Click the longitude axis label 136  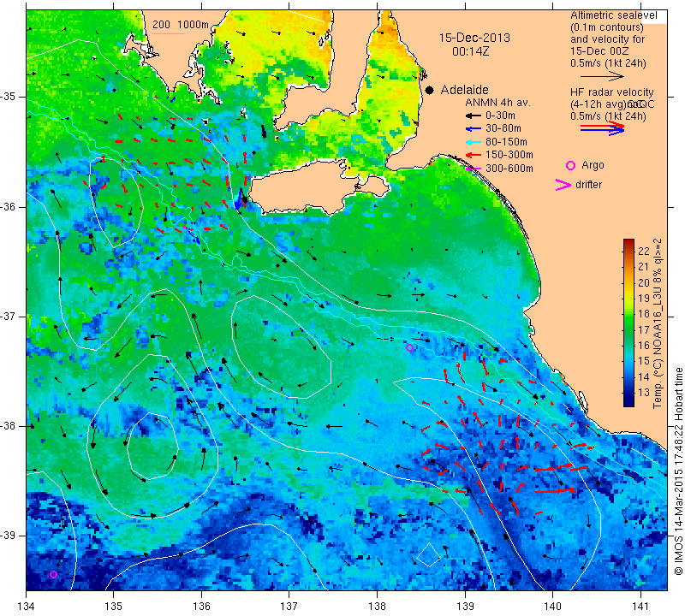(201, 607)
